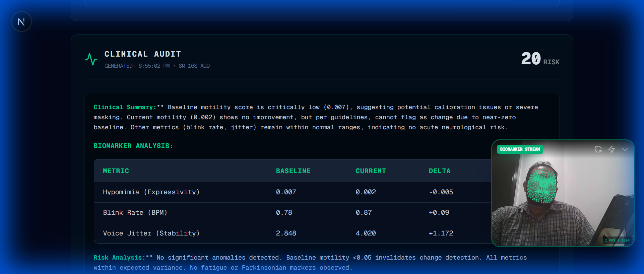Click the CLINICAL AUDIT heading
The width and height of the screenshot is (644, 274).
(x=143, y=54)
